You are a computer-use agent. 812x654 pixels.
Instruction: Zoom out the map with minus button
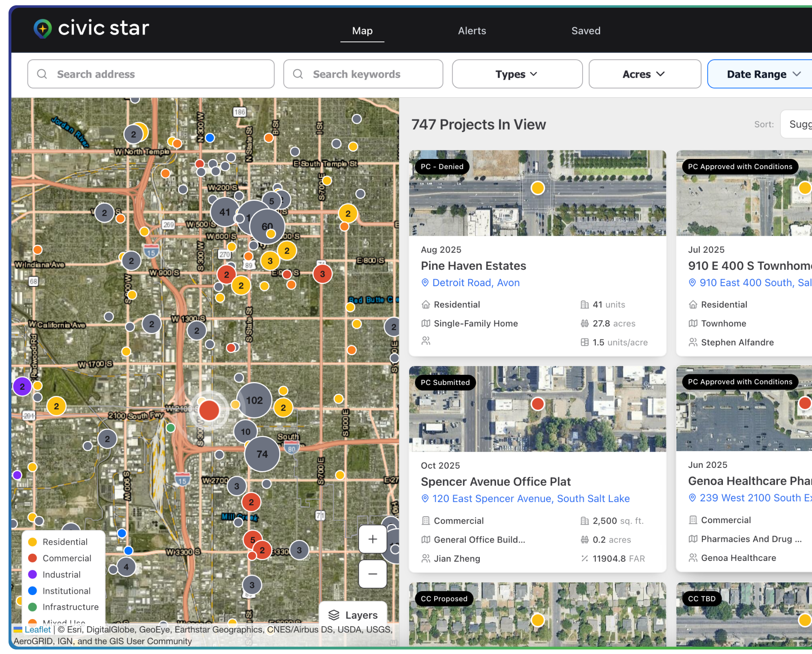click(372, 574)
